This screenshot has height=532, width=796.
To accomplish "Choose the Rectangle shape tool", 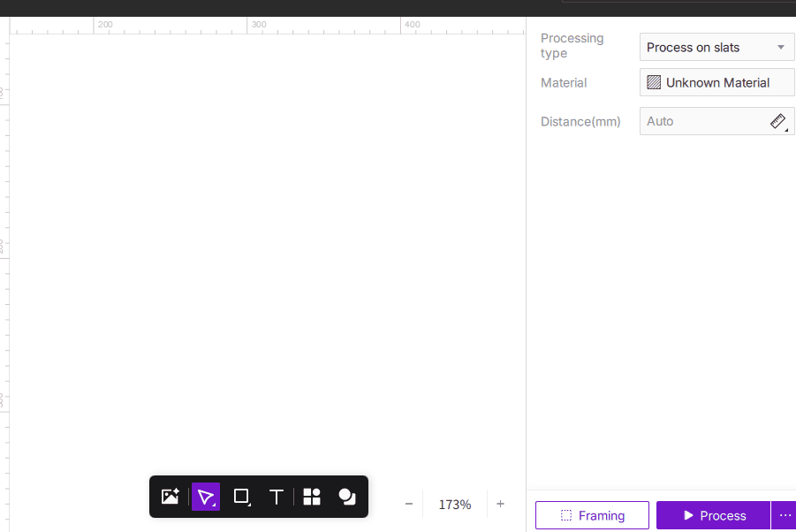I will tap(241, 497).
